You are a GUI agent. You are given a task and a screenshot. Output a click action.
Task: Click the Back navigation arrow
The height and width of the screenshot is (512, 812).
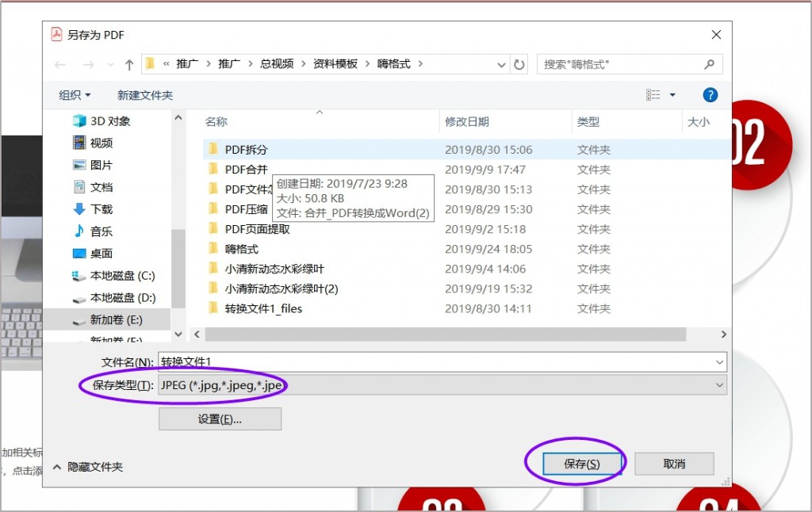pyautogui.click(x=60, y=65)
